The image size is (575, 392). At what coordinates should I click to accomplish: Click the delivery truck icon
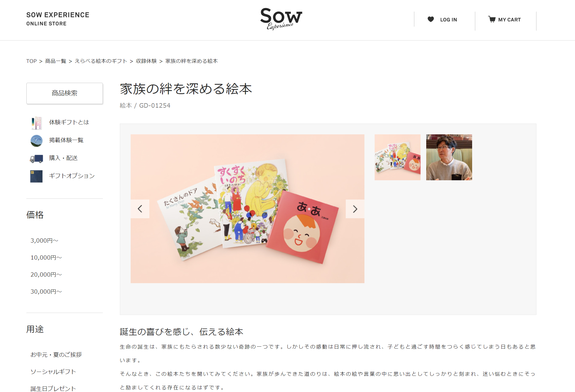pyautogui.click(x=36, y=158)
